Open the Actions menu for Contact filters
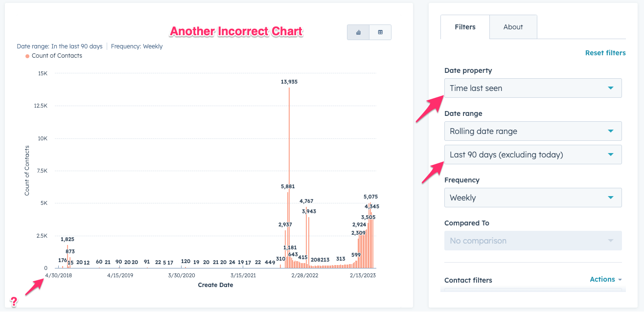The width and height of the screenshot is (644, 312). pyautogui.click(x=602, y=279)
